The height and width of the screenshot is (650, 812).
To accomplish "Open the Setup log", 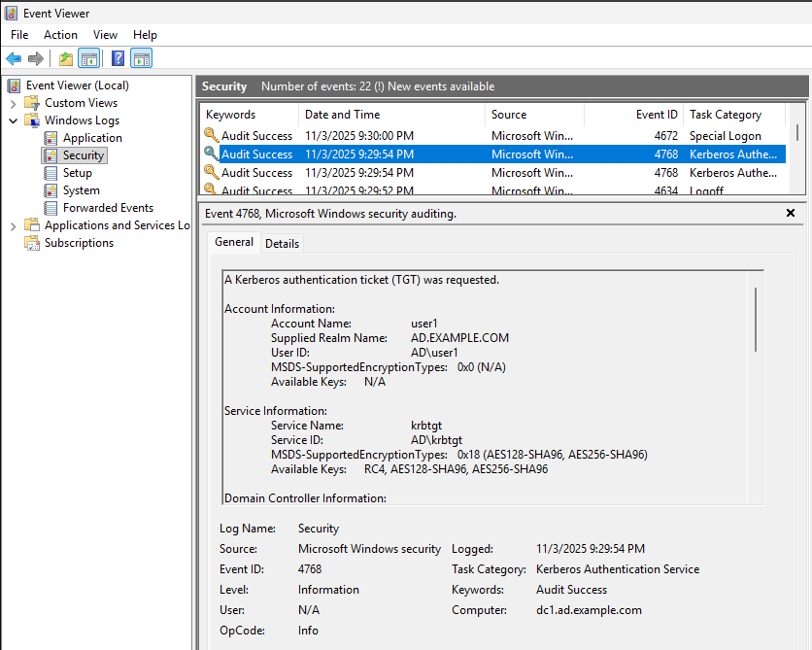I will (x=77, y=173).
